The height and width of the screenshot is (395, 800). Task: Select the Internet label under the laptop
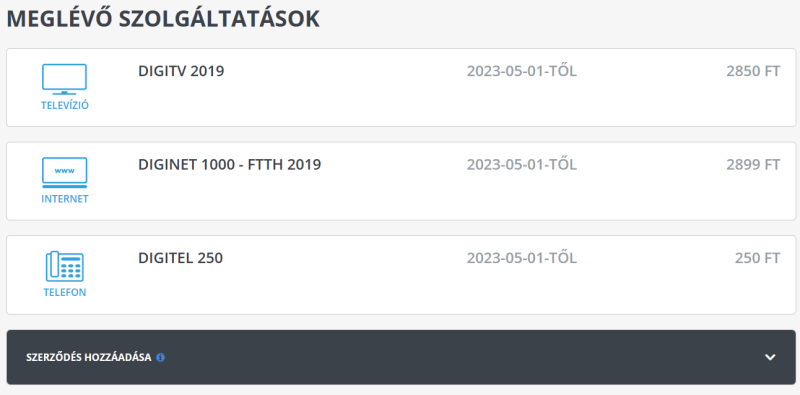[65, 199]
